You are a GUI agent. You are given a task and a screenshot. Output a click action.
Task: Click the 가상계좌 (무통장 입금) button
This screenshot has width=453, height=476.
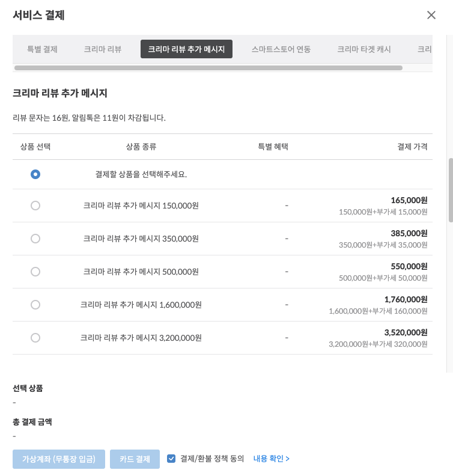[x=59, y=459]
